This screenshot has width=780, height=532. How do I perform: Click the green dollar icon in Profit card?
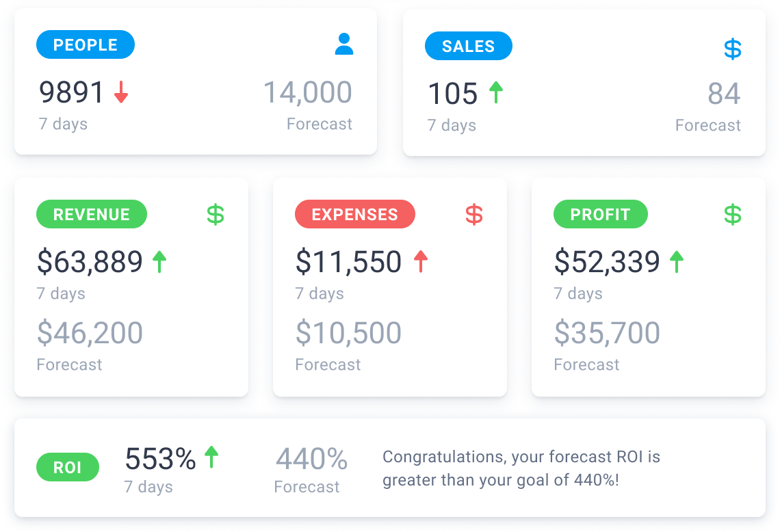(x=732, y=214)
